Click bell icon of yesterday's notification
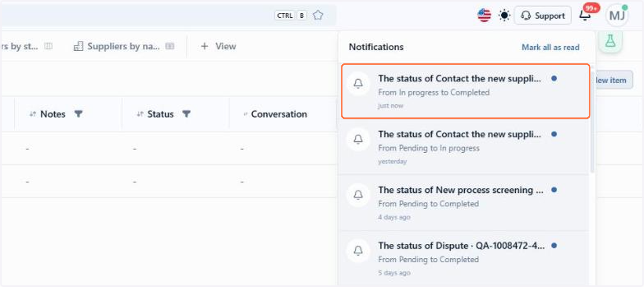The width and height of the screenshot is (644, 287). pos(358,139)
